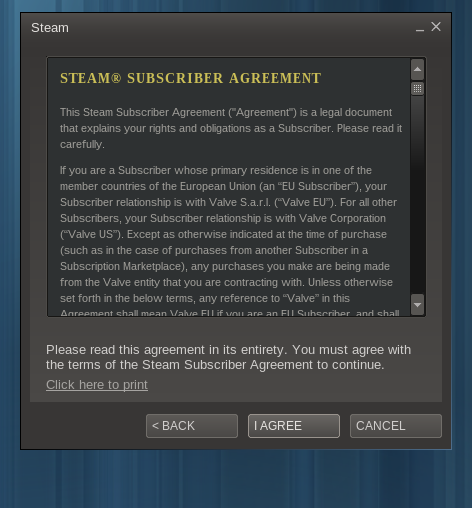Click the CANCEL button
Viewport: 472px width, 508px height.
coord(396,426)
